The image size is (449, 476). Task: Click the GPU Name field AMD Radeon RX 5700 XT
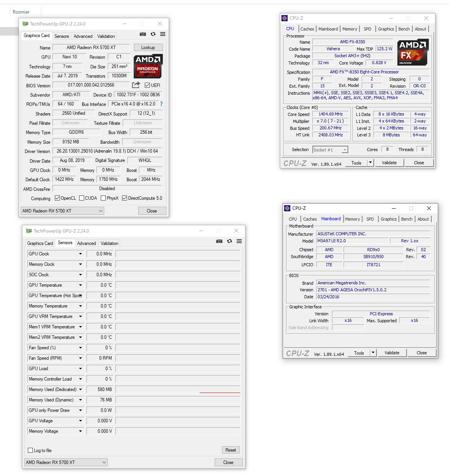click(91, 48)
